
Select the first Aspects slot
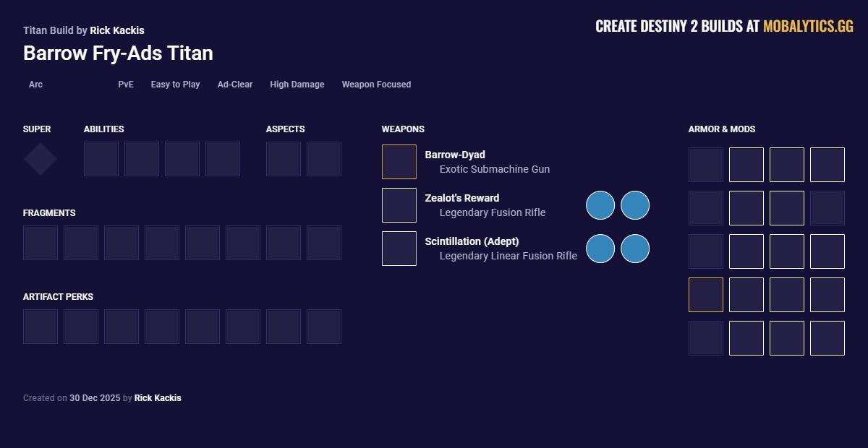(x=284, y=159)
